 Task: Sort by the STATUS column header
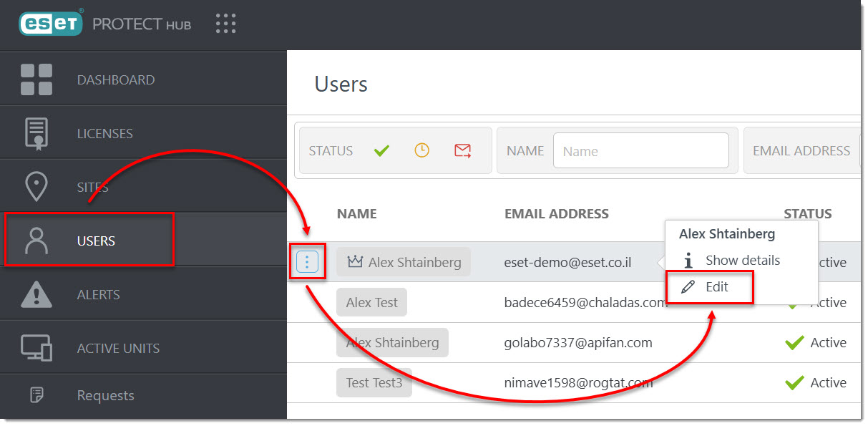(808, 213)
